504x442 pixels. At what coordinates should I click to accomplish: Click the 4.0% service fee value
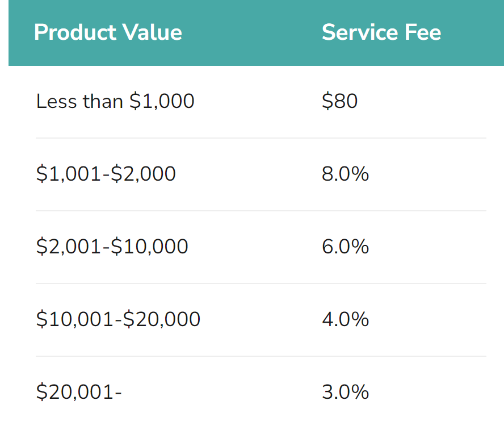click(345, 319)
